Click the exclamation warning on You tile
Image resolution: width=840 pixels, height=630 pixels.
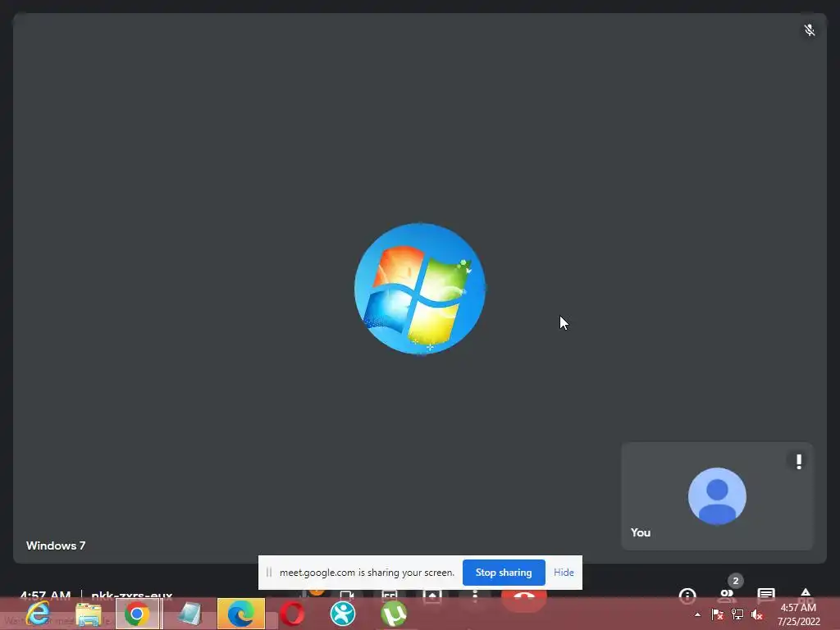pos(799,461)
